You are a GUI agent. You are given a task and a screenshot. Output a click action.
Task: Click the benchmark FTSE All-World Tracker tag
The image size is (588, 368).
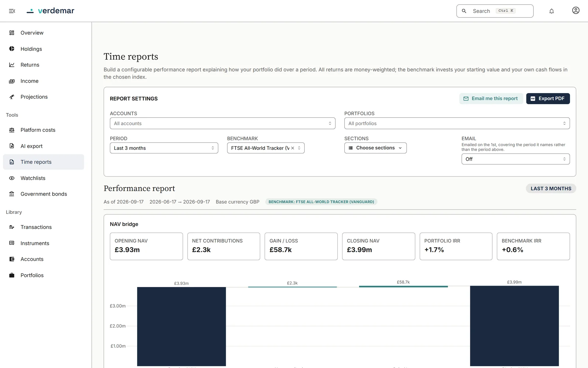[321, 202]
